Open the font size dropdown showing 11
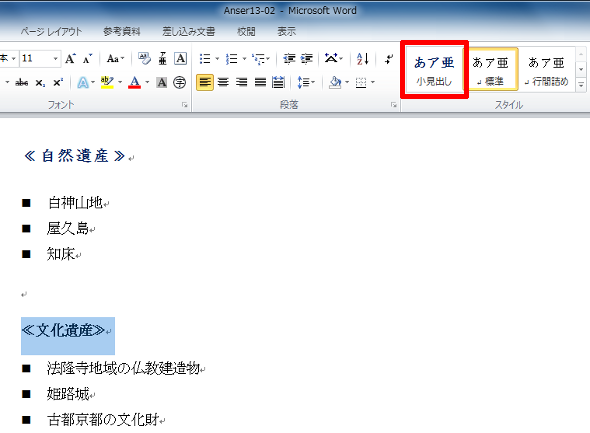Viewport: 590px width, 433px height. click(x=40, y=59)
